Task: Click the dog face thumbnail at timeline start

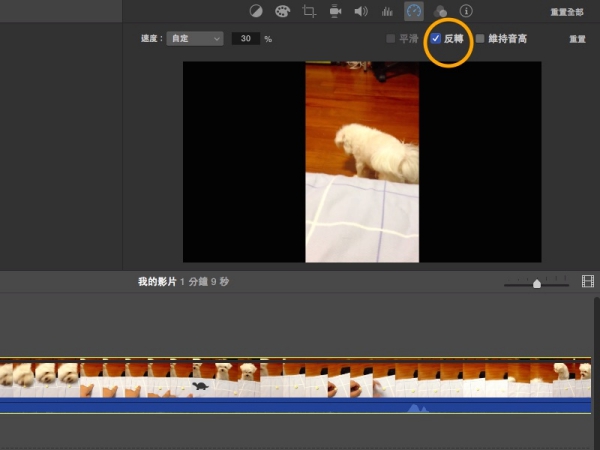Action: pos(7,380)
